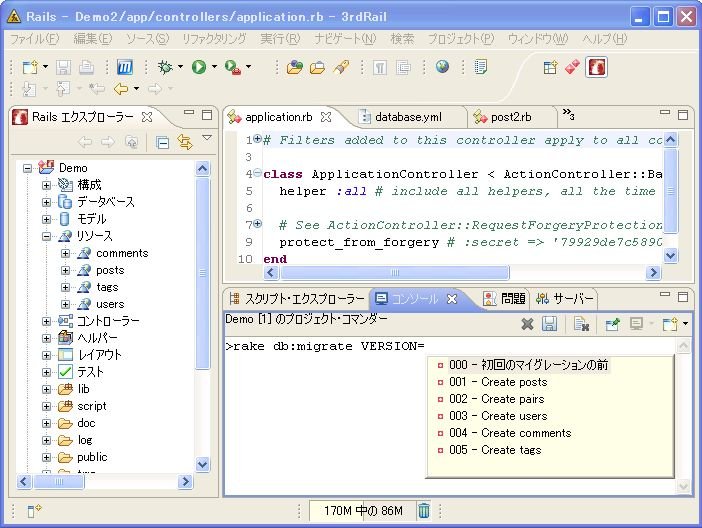Click the pencil search toolbar icon
The height and width of the screenshot is (528, 702).
point(341,67)
